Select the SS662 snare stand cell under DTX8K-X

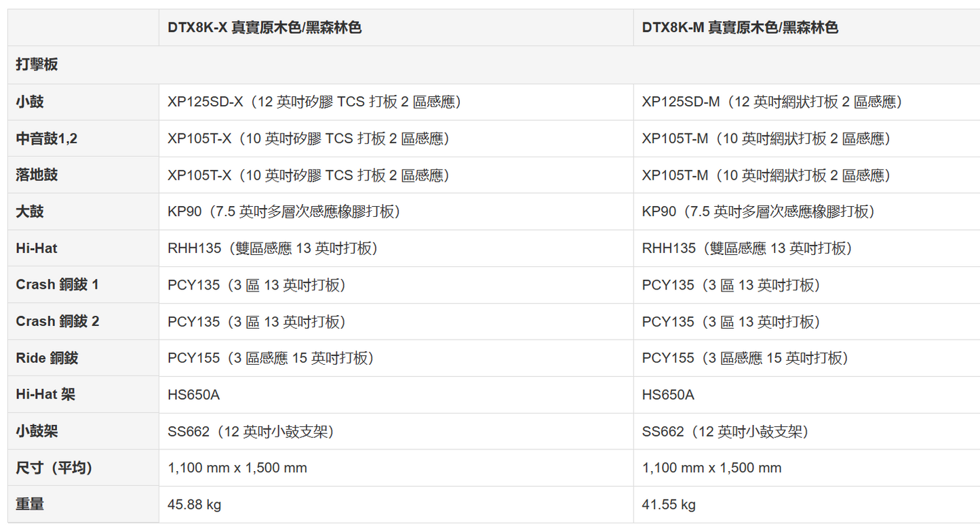point(251,431)
